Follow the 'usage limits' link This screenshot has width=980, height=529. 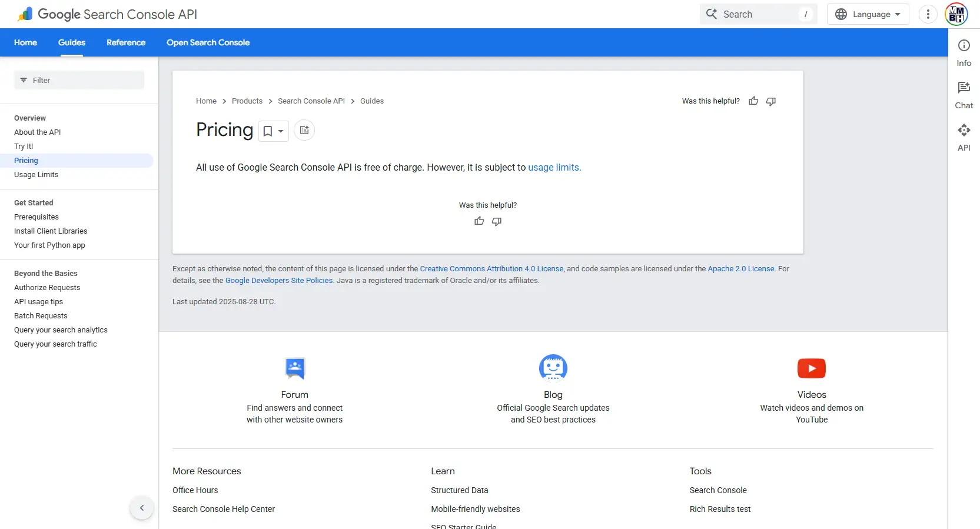[x=554, y=168]
